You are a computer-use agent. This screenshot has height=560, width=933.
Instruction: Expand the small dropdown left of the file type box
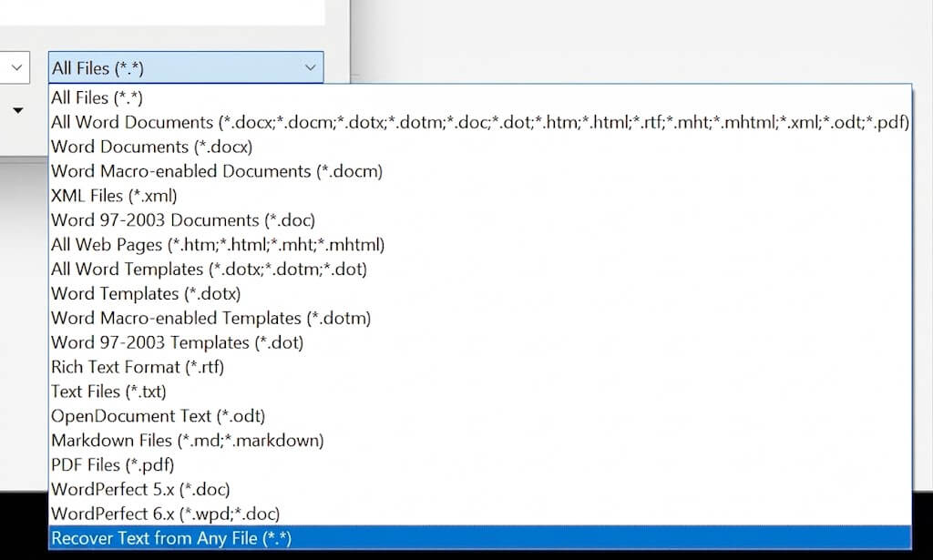(x=16, y=67)
